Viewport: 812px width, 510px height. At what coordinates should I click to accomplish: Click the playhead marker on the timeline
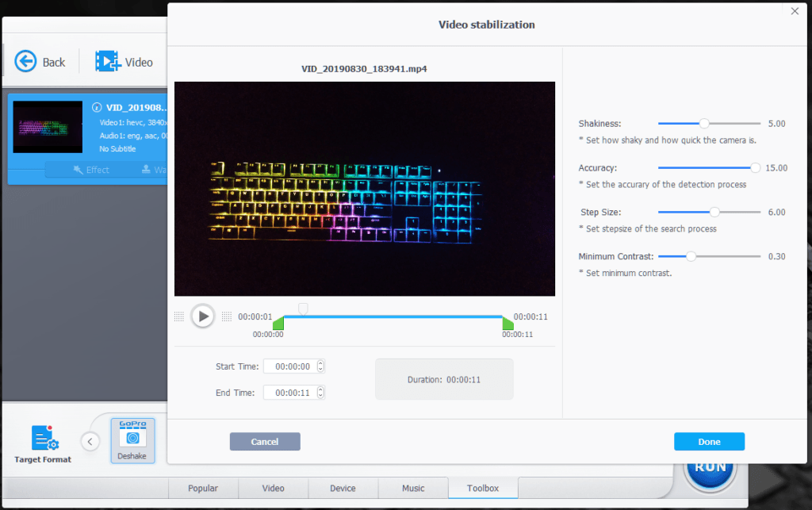click(303, 309)
